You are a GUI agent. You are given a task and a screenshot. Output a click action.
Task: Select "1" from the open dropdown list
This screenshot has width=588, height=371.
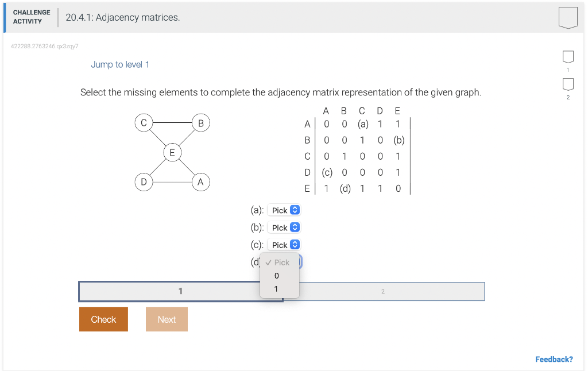tap(278, 289)
